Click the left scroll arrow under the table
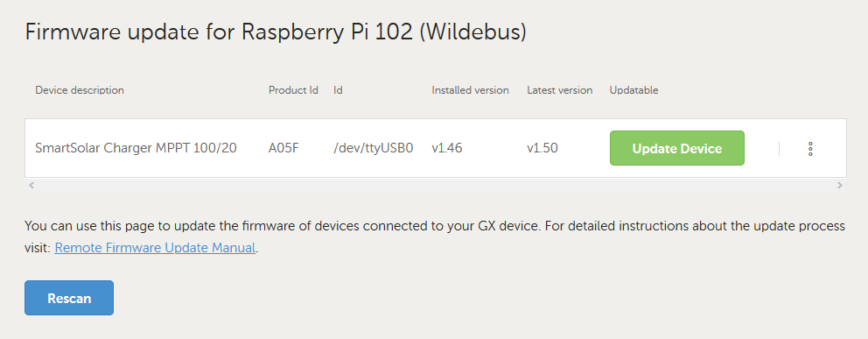Image resolution: width=868 pixels, height=339 pixels. [x=31, y=186]
